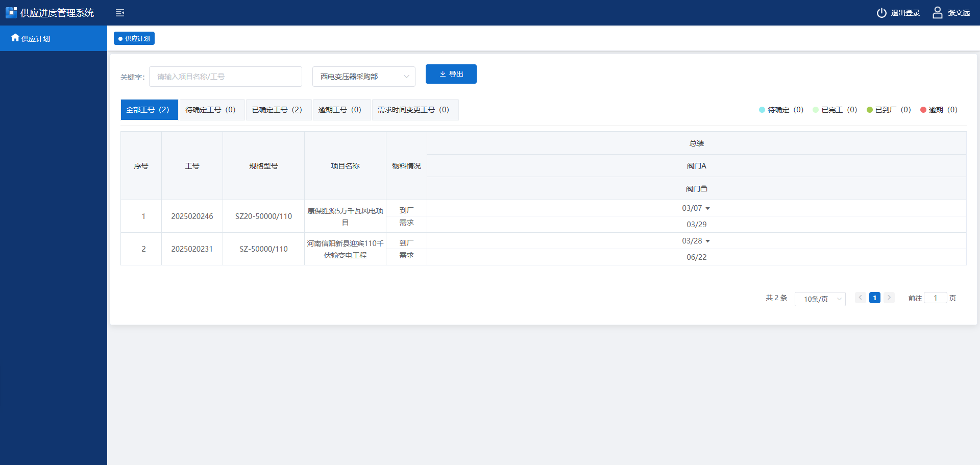Click the 导出 export button
The width and height of the screenshot is (980, 465).
coord(451,74)
